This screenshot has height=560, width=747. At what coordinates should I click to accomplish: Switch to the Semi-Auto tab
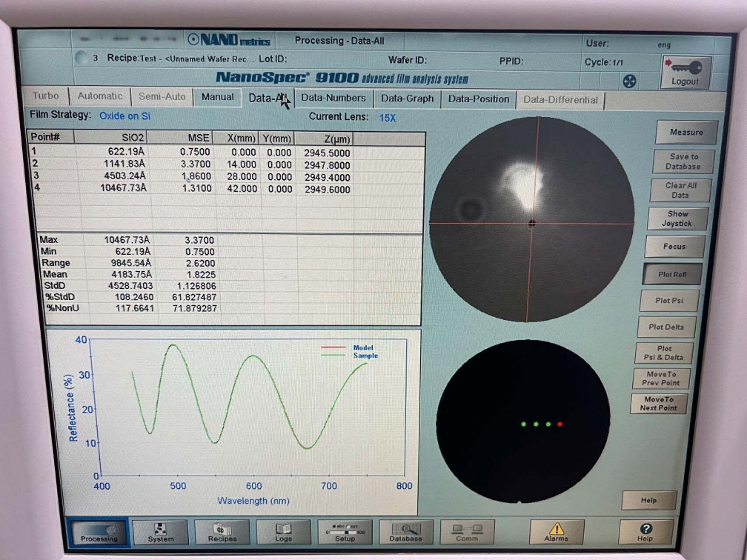(x=162, y=97)
